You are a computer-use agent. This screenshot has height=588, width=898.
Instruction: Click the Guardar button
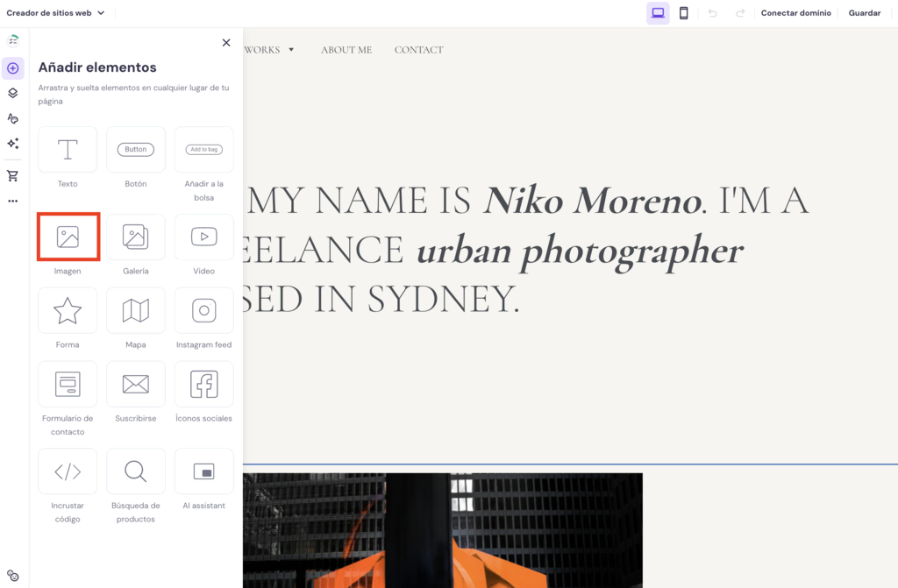(x=864, y=13)
